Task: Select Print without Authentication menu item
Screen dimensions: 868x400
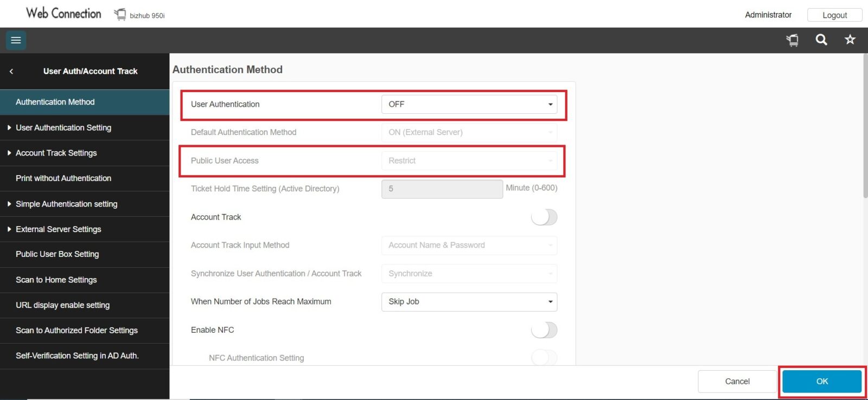Action: [63, 178]
